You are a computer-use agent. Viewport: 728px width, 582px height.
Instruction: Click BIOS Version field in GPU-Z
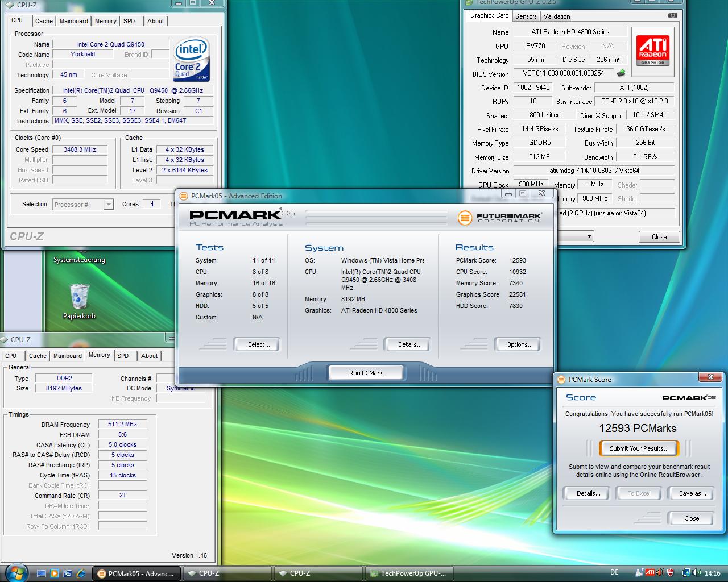pyautogui.click(x=564, y=73)
